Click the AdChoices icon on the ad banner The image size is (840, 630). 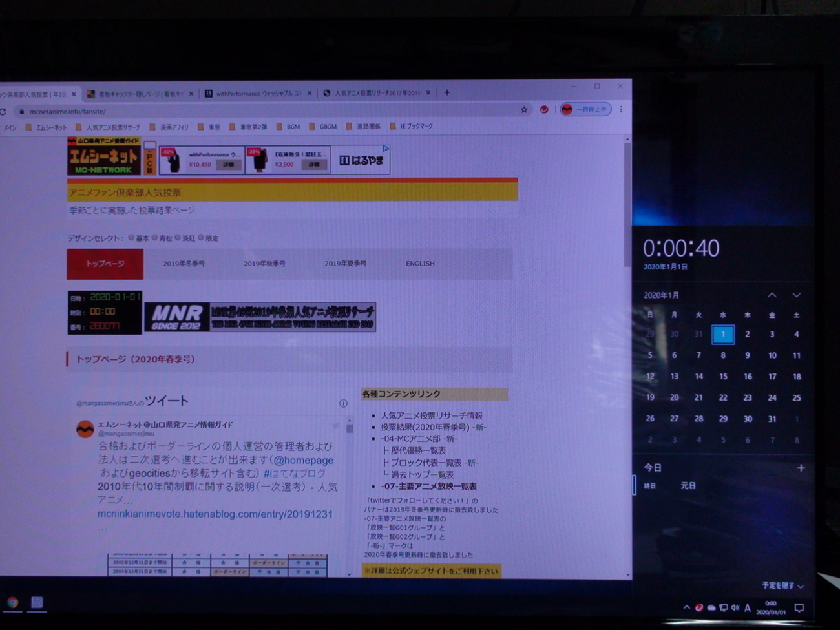click(x=386, y=149)
